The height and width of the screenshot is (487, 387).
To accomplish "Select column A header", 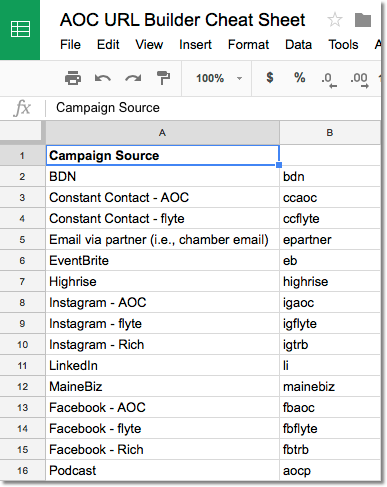I will click(162, 133).
